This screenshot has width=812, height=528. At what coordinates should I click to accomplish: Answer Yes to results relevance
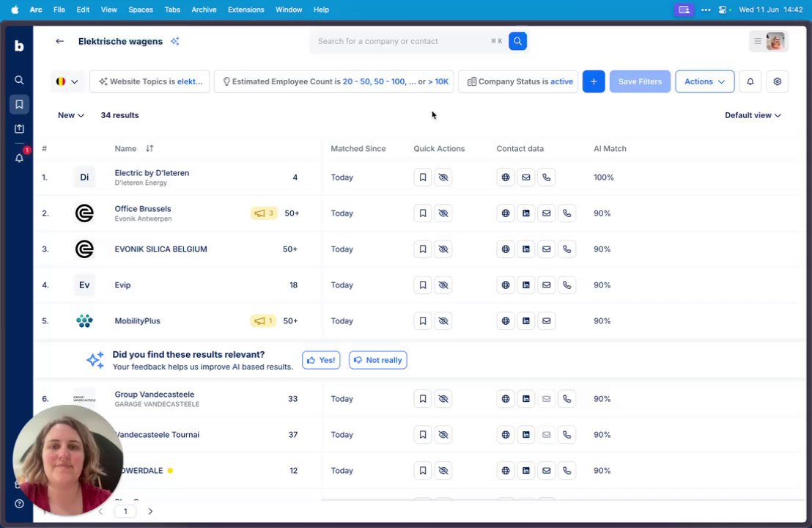[321, 360]
